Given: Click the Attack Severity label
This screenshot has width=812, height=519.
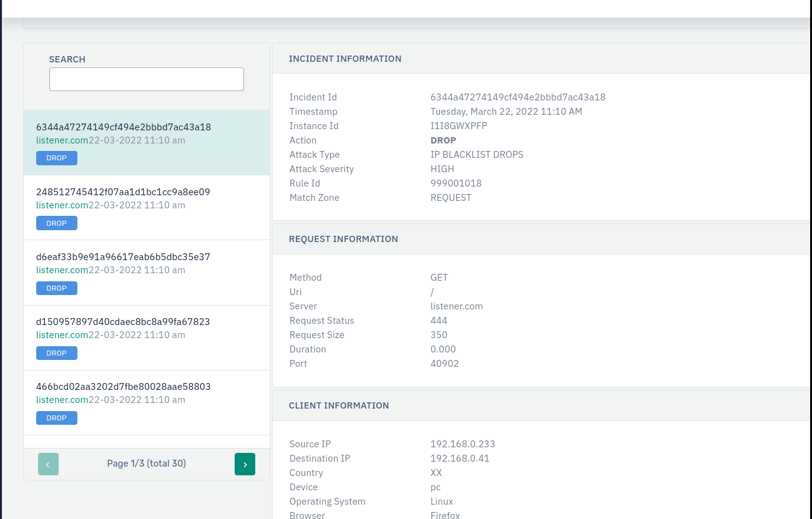Looking at the screenshot, I should tap(321, 169).
